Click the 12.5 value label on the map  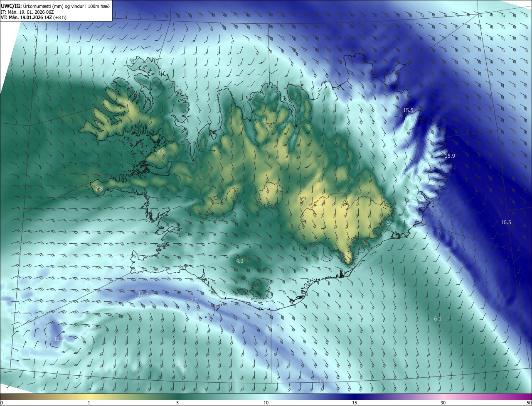point(192,301)
